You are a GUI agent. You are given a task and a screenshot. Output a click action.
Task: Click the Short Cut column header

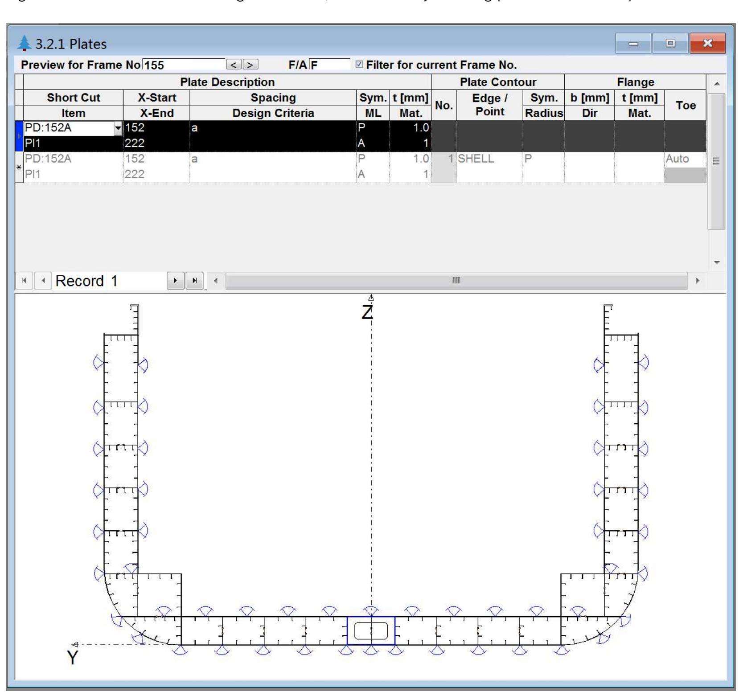74,98
